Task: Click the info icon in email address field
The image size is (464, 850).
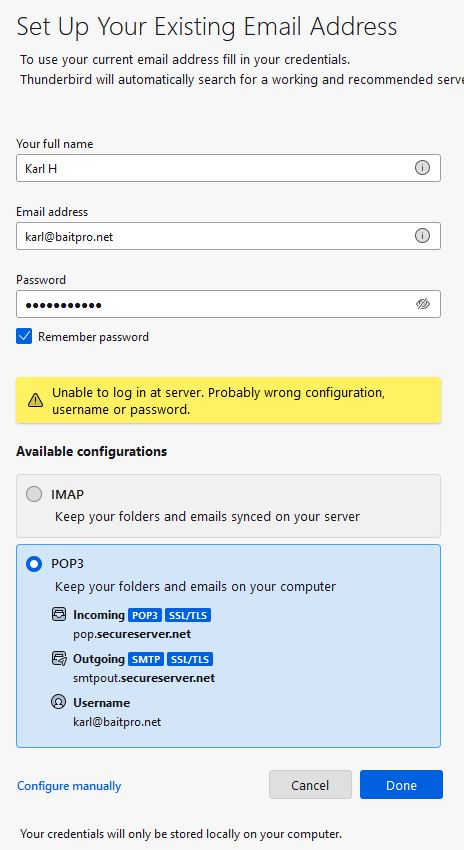Action: [x=422, y=236]
